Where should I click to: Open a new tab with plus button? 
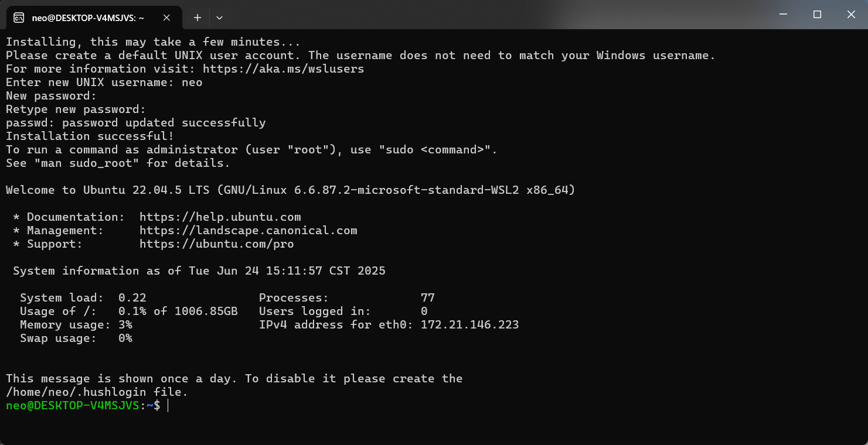click(198, 18)
